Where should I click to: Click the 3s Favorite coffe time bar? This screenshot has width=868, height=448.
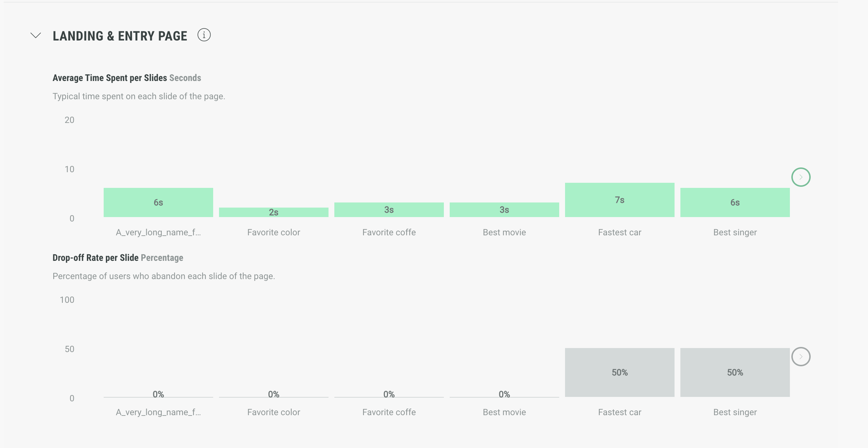click(x=389, y=210)
